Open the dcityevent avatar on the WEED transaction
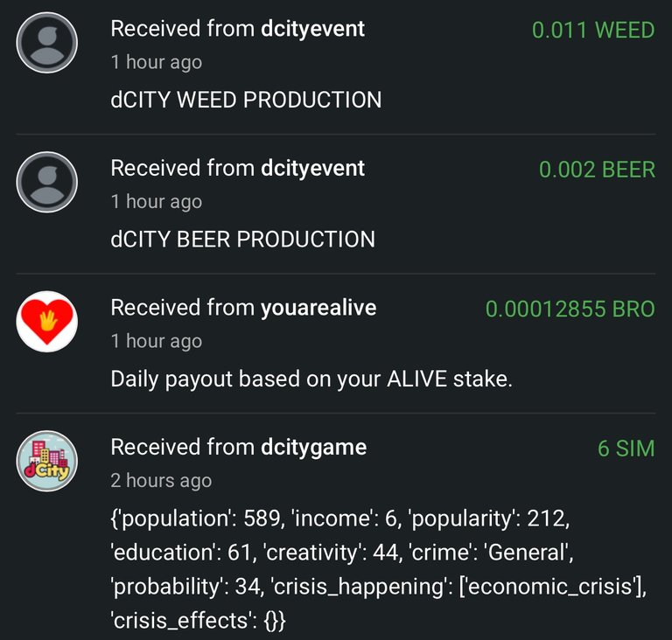This screenshot has width=672, height=640. (46, 43)
